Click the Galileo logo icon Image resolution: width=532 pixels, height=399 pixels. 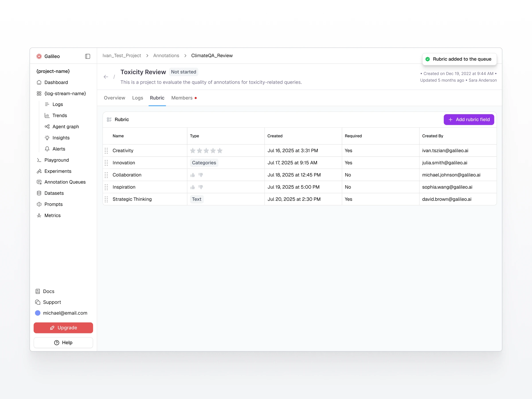pos(39,56)
